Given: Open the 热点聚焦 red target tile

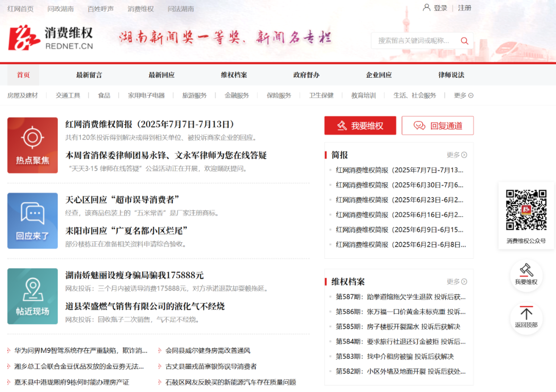Looking at the screenshot, I should click(x=32, y=145).
